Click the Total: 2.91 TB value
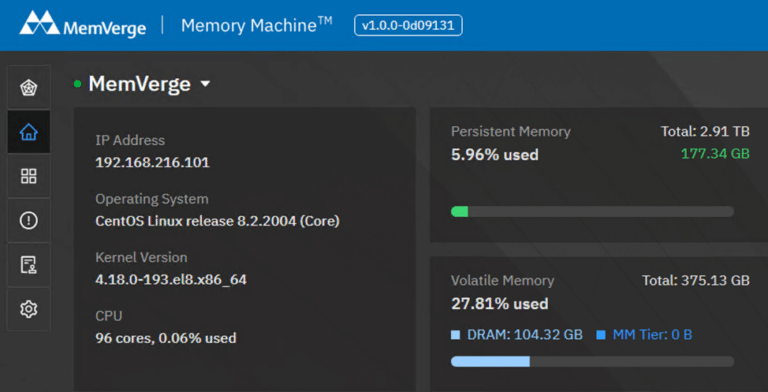This screenshot has width=768, height=392. coord(705,131)
